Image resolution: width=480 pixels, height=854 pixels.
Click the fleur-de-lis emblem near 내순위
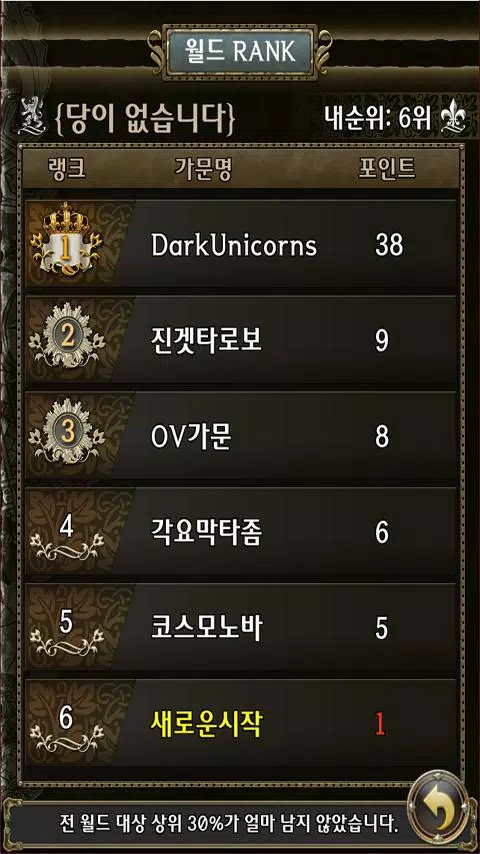tap(452, 116)
